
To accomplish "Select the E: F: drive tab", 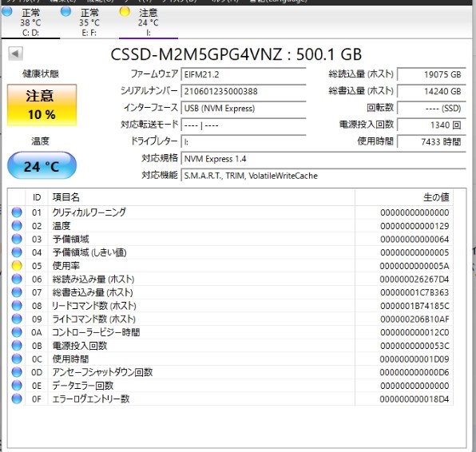I will click(89, 22).
